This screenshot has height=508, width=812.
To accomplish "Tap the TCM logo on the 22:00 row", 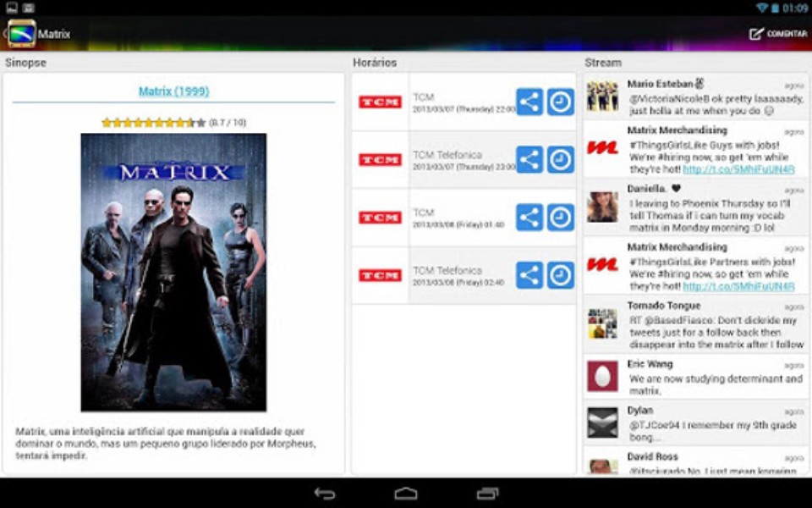I will pos(380,102).
